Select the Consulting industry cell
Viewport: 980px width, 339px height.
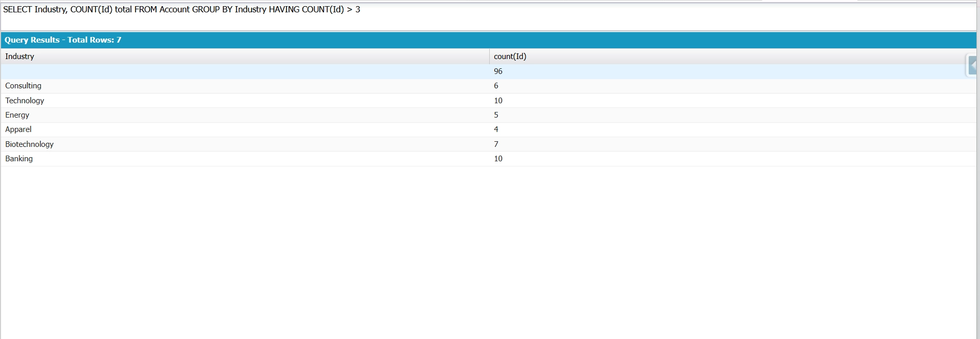pos(245,86)
